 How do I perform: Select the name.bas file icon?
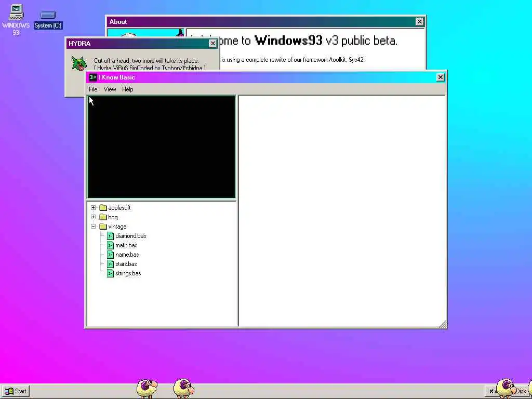point(110,255)
